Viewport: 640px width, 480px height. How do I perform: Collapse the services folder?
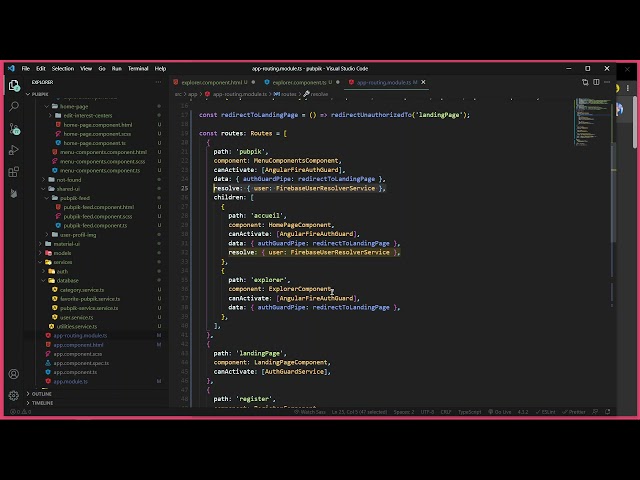click(x=62, y=262)
